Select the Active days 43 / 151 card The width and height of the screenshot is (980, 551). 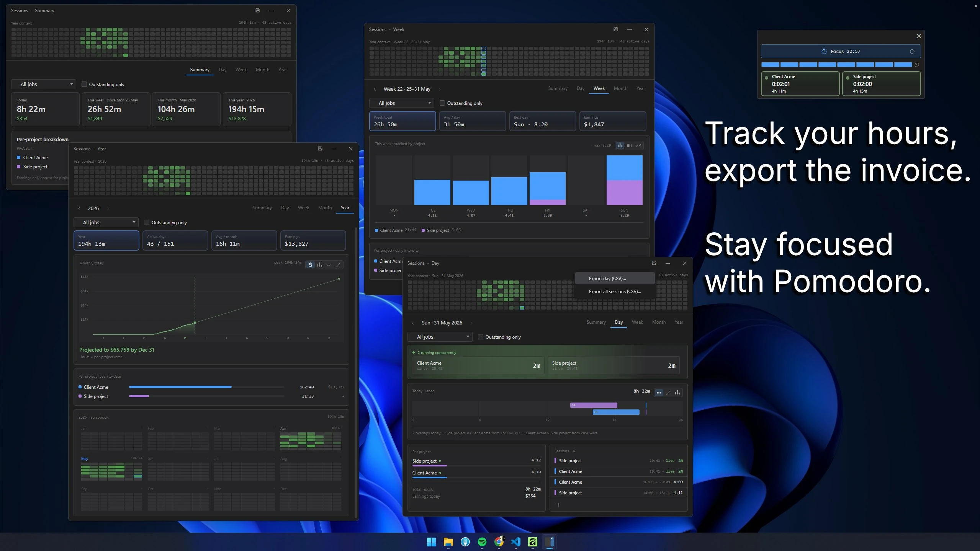175,240
